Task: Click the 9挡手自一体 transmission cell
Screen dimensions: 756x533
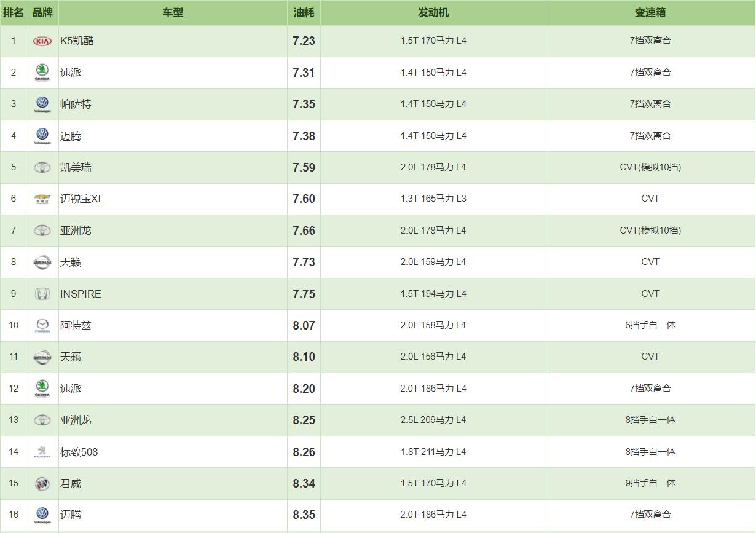Action: point(650,483)
